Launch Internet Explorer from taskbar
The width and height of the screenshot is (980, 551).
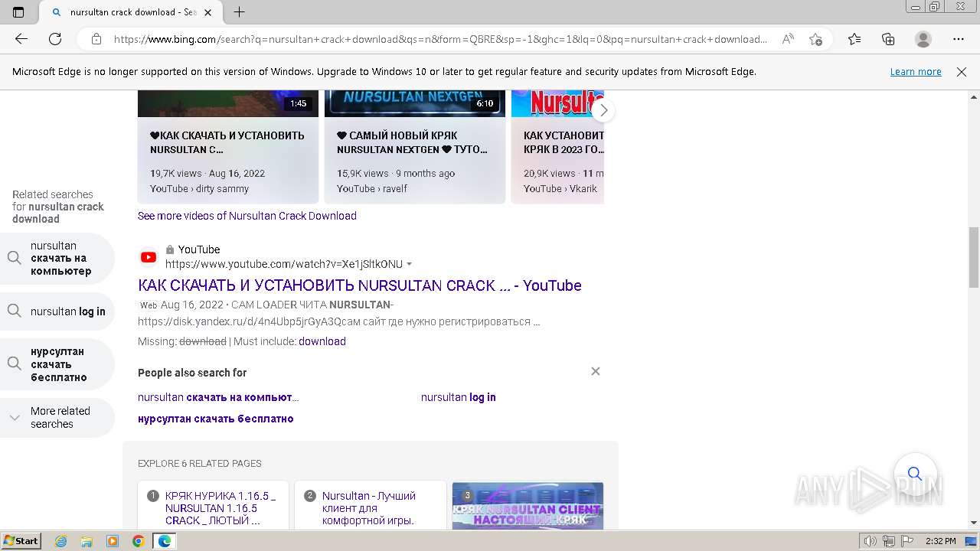click(x=61, y=541)
